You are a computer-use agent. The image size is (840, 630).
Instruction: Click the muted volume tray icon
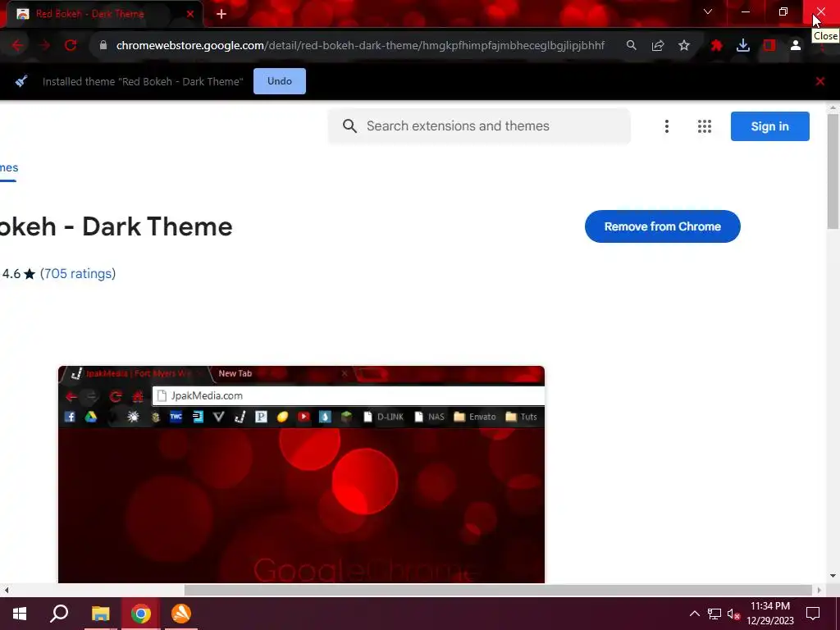(734, 614)
